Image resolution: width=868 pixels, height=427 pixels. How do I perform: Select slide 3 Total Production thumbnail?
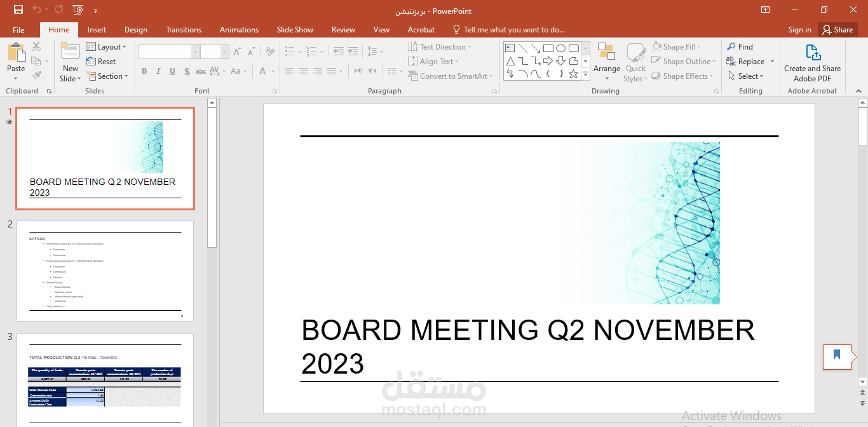pos(105,380)
